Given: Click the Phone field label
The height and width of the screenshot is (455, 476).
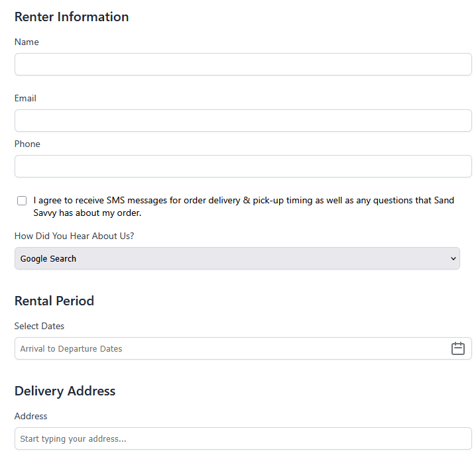Looking at the screenshot, I should tap(27, 144).
